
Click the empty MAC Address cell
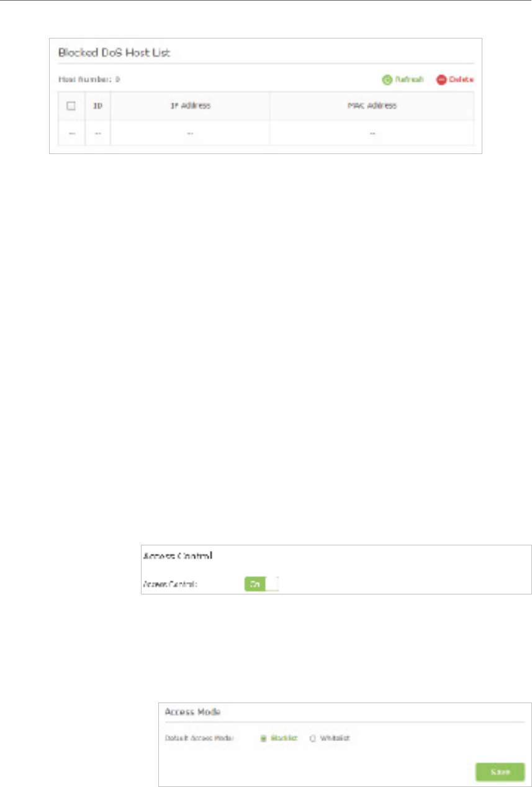pyautogui.click(x=372, y=133)
